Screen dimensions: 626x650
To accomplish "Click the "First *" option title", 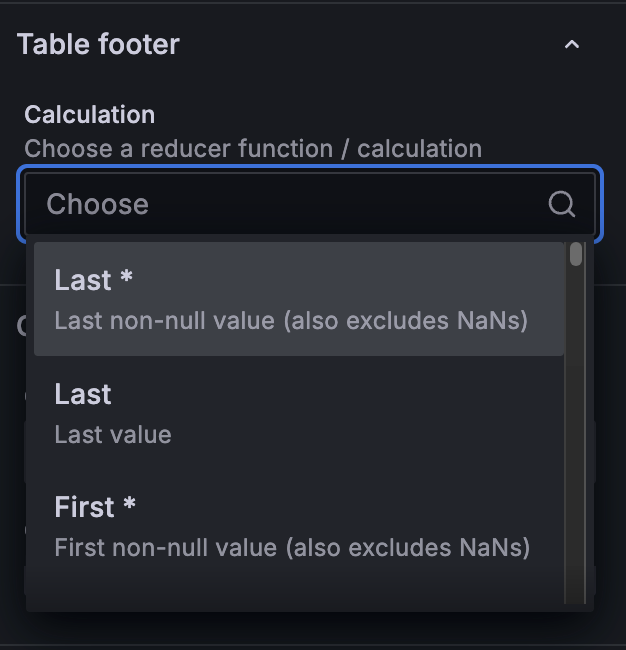I will (95, 507).
